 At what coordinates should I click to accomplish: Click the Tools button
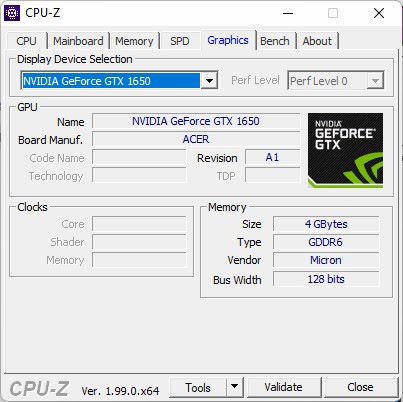198,387
